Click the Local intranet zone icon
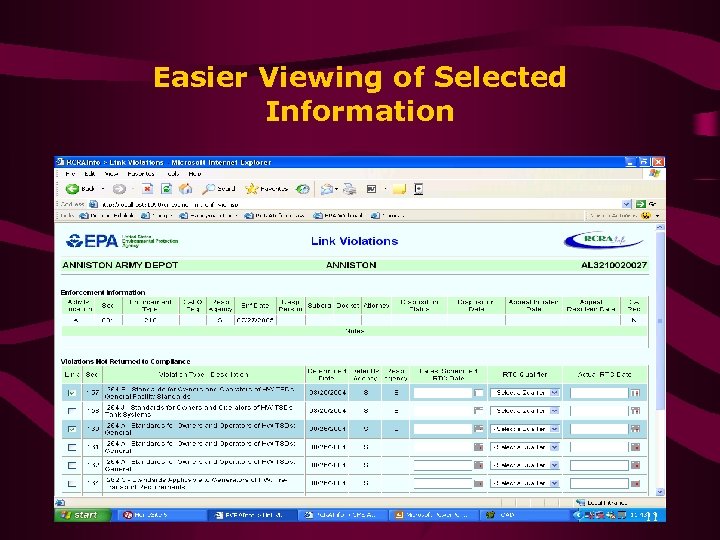The height and width of the screenshot is (540, 720). click(581, 502)
